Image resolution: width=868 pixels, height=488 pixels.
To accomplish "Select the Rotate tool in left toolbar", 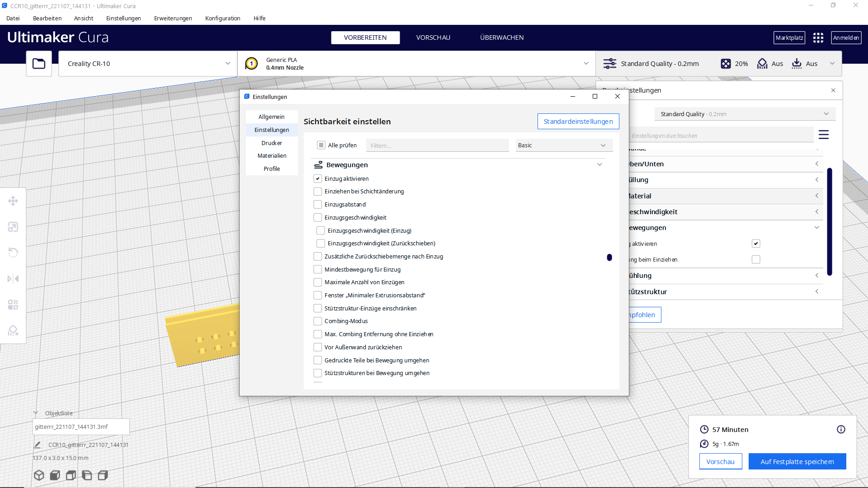I will coord(13,253).
